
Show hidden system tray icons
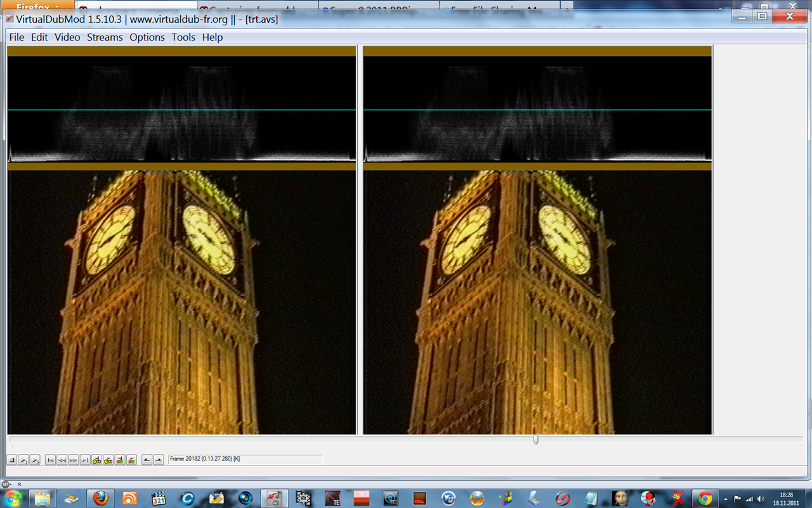point(726,498)
